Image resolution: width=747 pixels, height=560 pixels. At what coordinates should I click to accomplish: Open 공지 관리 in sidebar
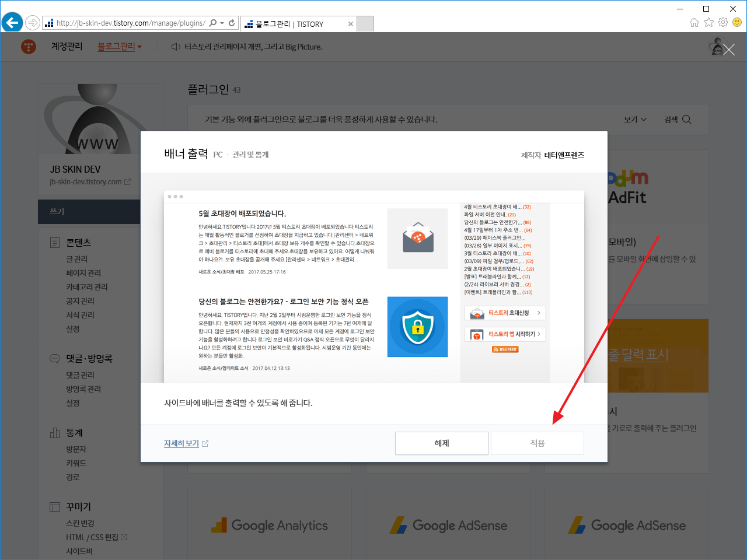[x=80, y=301]
